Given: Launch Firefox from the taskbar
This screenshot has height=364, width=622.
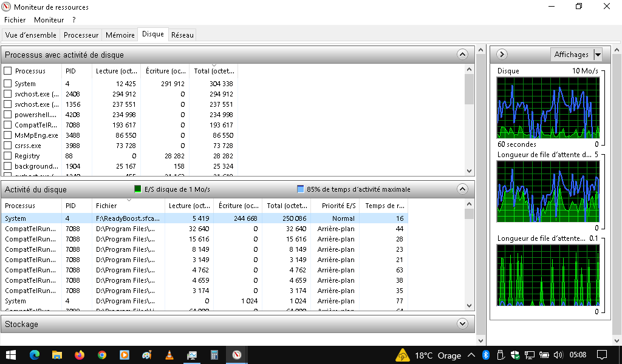Looking at the screenshot, I should click(x=80, y=355).
